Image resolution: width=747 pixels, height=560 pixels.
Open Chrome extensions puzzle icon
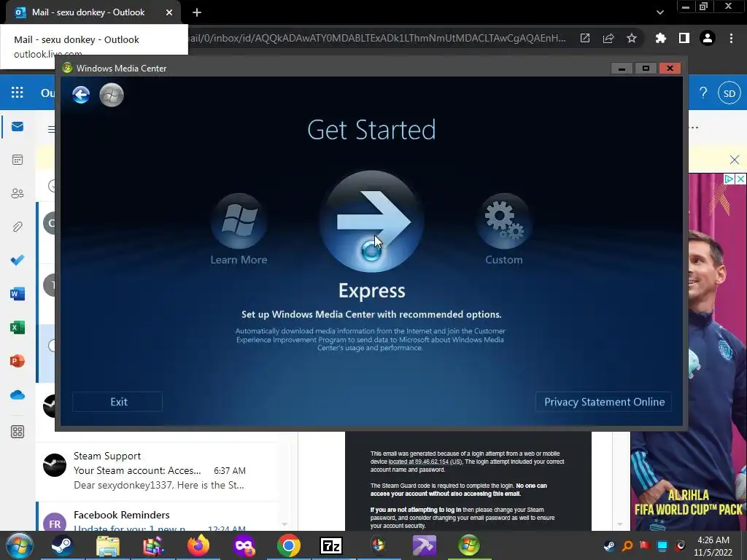click(660, 38)
